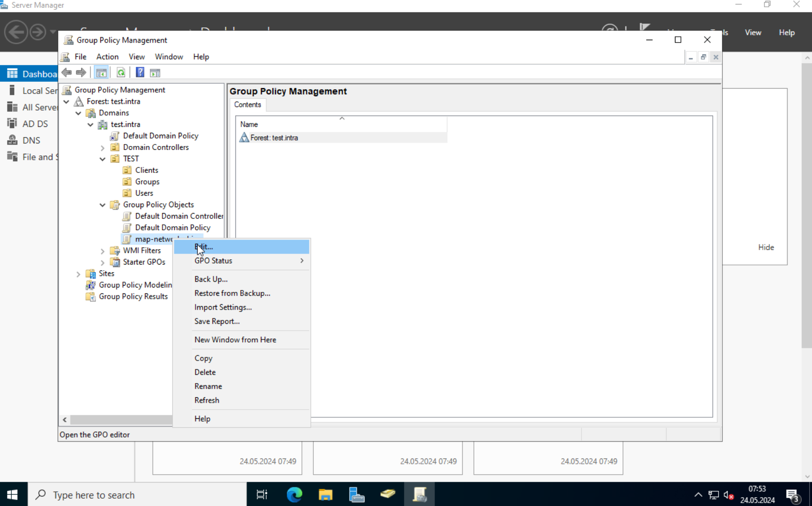The height and width of the screenshot is (506, 812).
Task: Open DNS in Server Manager sidebar
Action: tap(29, 141)
